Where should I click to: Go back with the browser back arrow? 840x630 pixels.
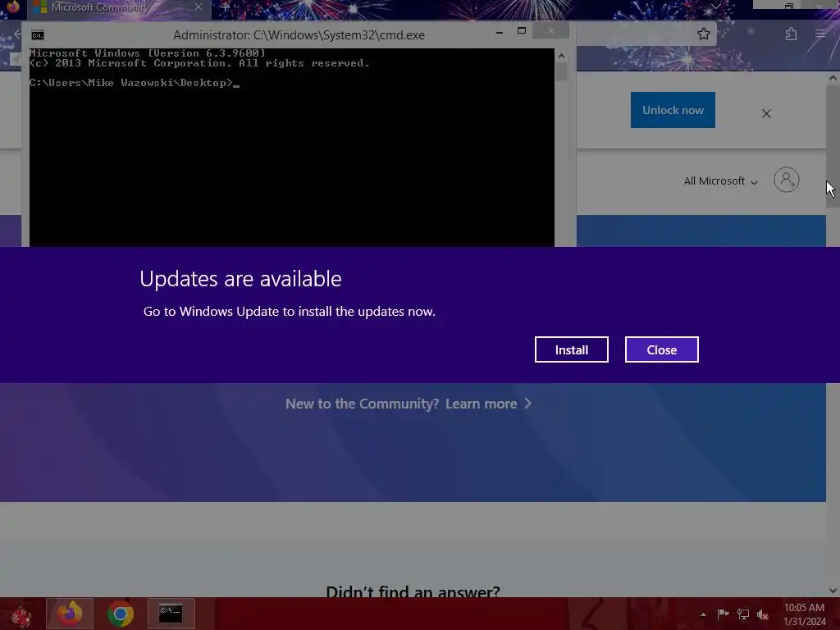pos(18,34)
